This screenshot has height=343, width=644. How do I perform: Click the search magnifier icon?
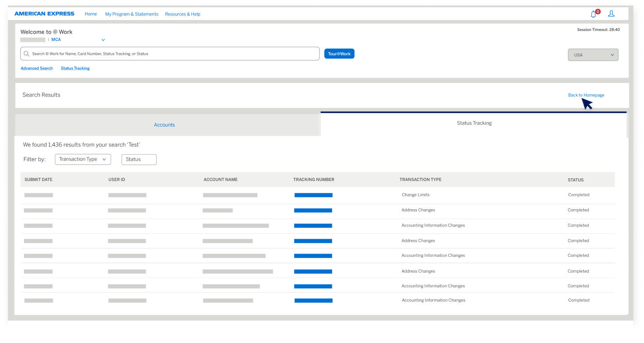click(27, 54)
